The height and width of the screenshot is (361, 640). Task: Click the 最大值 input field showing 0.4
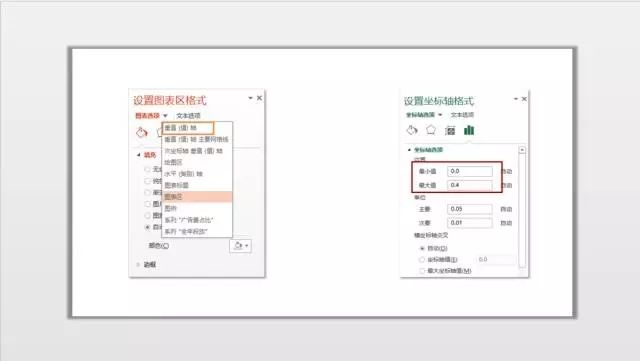tap(470, 185)
